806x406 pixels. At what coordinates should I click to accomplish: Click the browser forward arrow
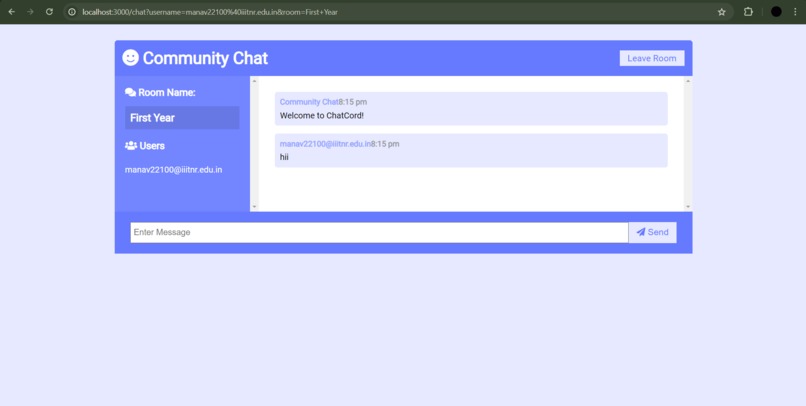[30, 12]
